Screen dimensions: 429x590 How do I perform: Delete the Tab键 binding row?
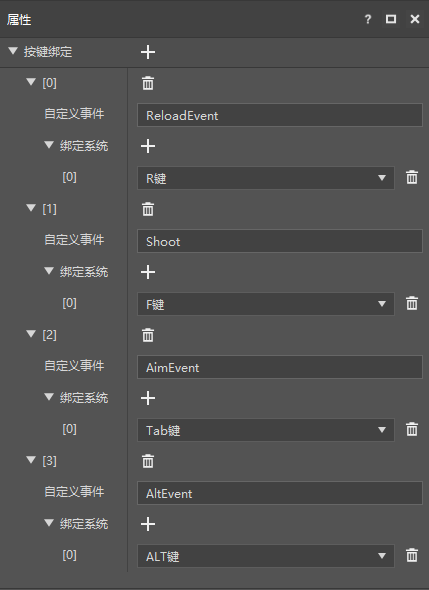click(412, 429)
